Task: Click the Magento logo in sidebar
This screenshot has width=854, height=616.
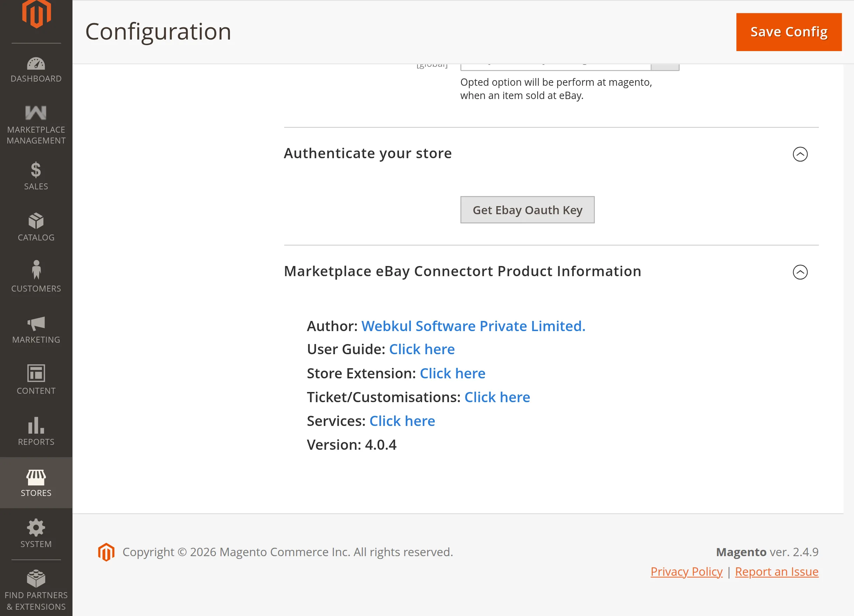Action: click(36, 14)
